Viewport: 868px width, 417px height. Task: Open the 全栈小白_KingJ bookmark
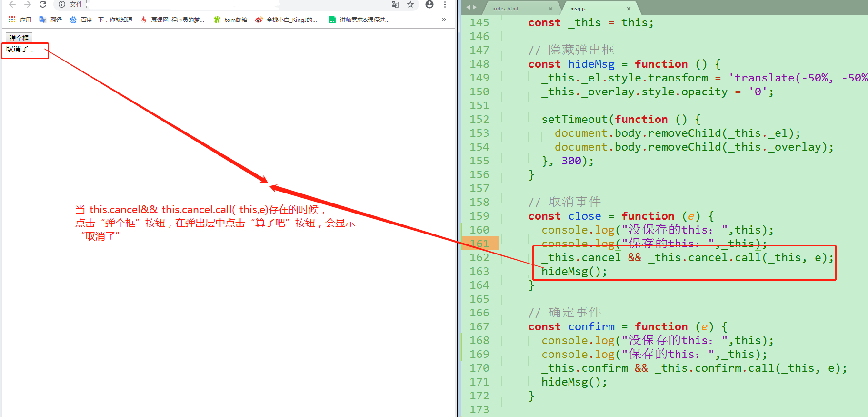pos(286,20)
